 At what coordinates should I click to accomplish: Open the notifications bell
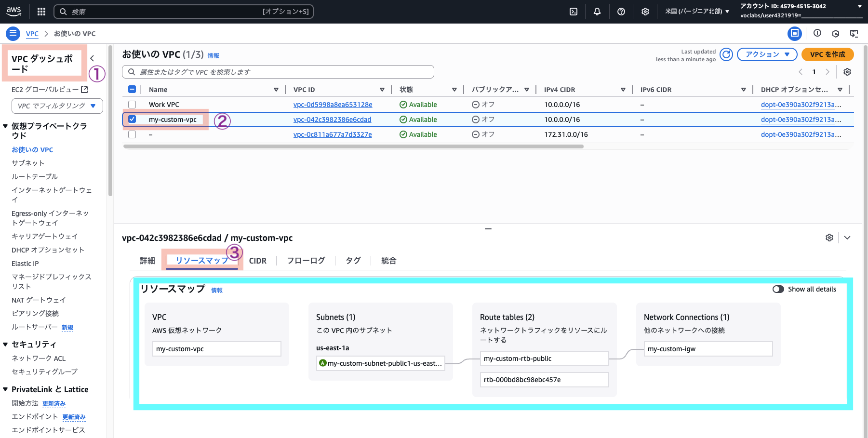point(597,12)
